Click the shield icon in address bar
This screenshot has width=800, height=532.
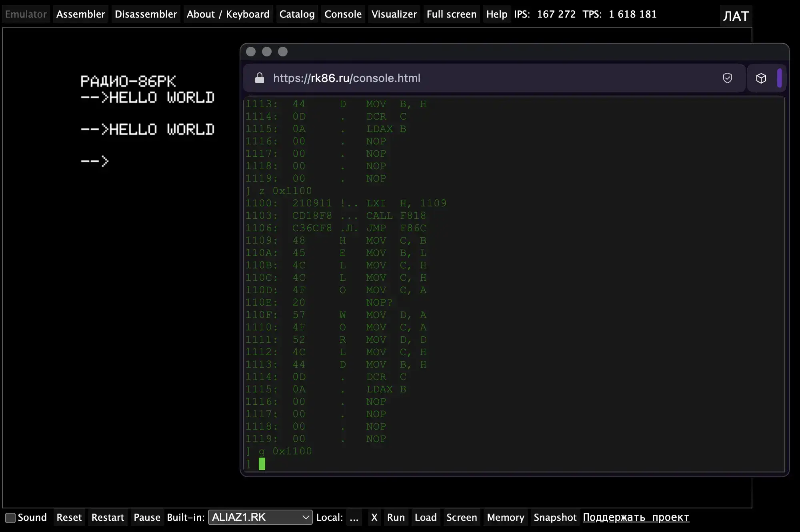click(x=728, y=78)
